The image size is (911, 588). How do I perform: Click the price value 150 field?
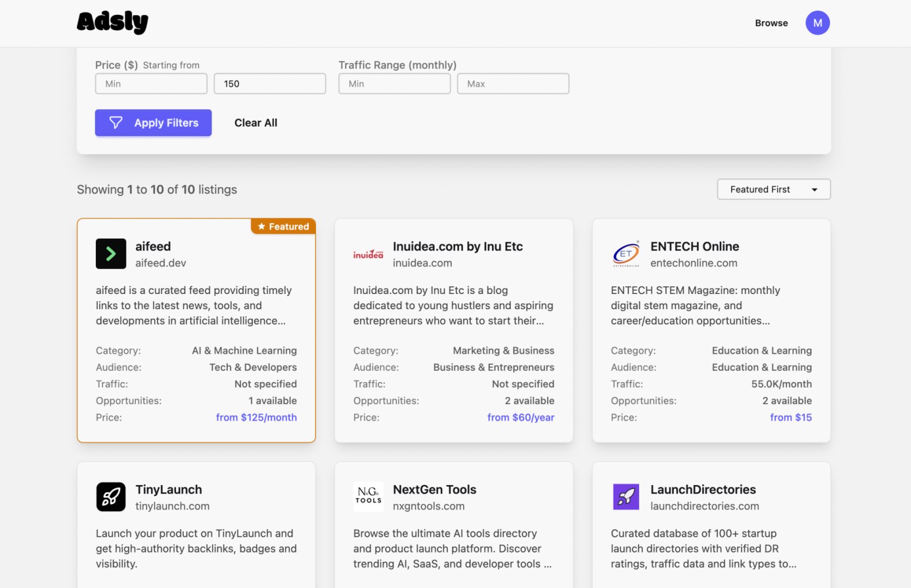(x=269, y=83)
